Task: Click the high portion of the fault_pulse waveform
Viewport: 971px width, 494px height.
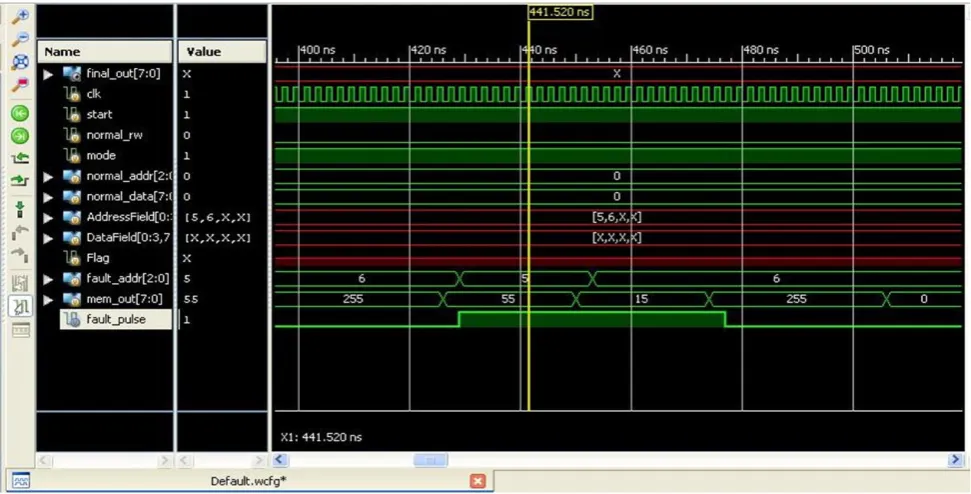Action: pyautogui.click(x=592, y=319)
